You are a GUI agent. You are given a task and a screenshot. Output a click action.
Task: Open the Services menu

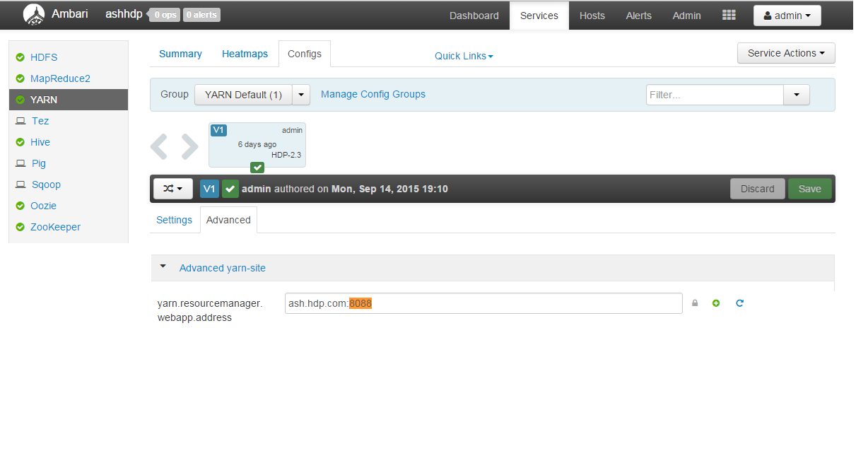[539, 16]
